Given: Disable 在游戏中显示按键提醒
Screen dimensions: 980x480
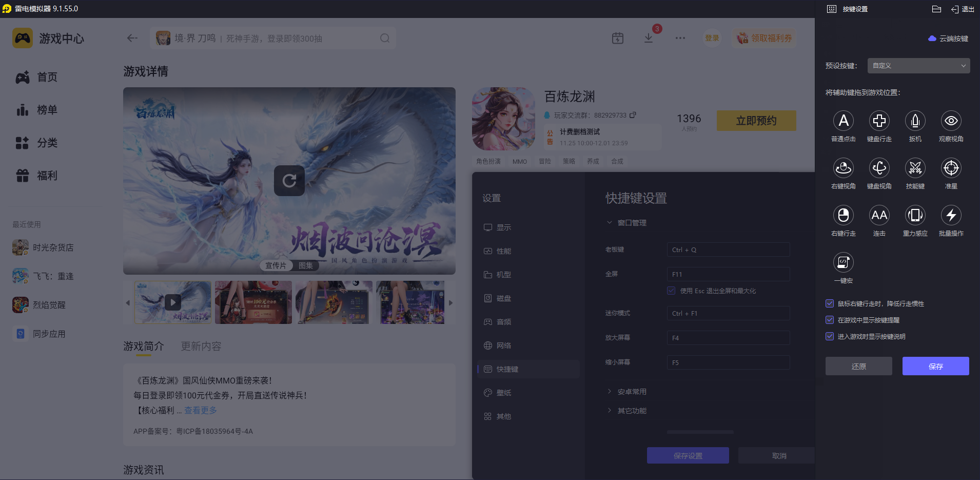Looking at the screenshot, I should [830, 320].
